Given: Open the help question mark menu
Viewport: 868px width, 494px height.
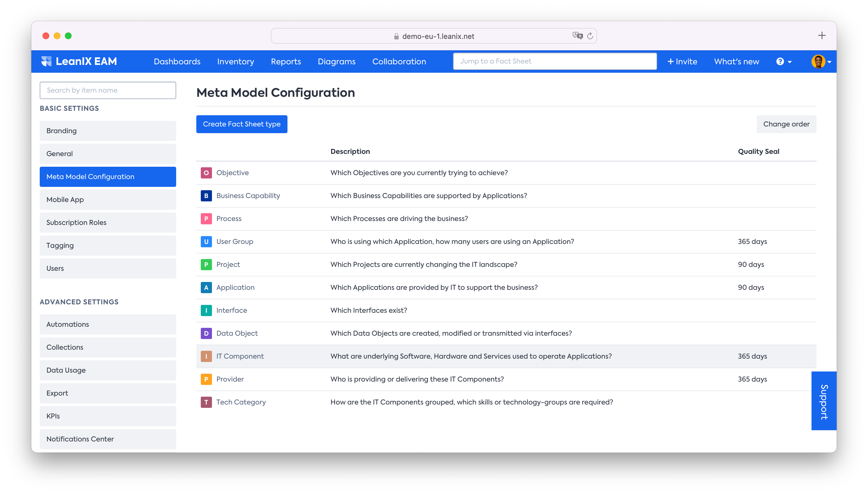Looking at the screenshot, I should tap(784, 62).
